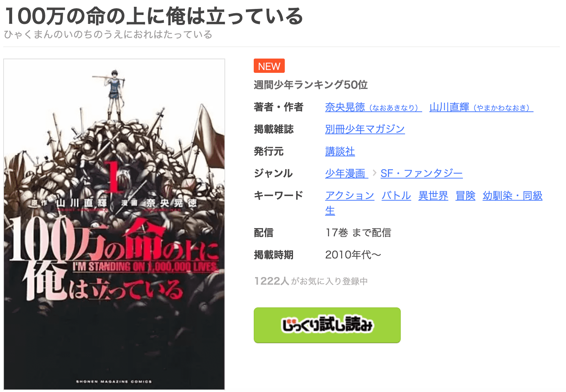Open the 幼馴染・同級生 keyword link
The image size is (566, 392).
[512, 196]
